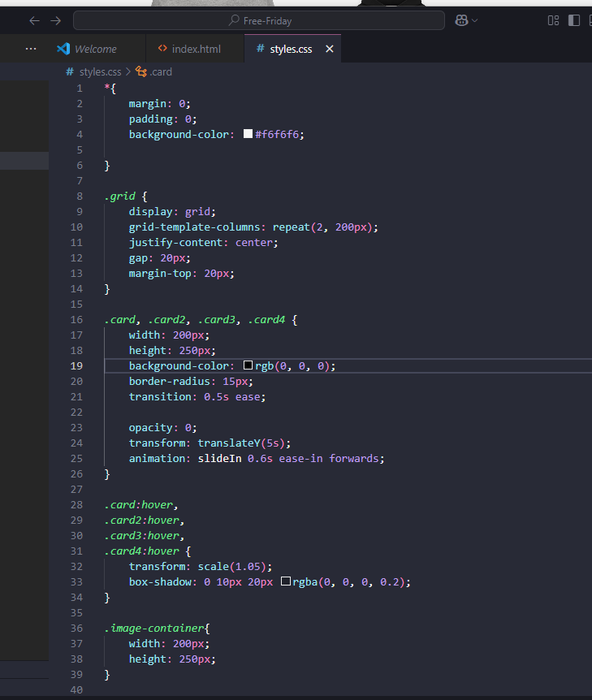
Task: Click the Free-Friday search bar
Action: click(259, 20)
